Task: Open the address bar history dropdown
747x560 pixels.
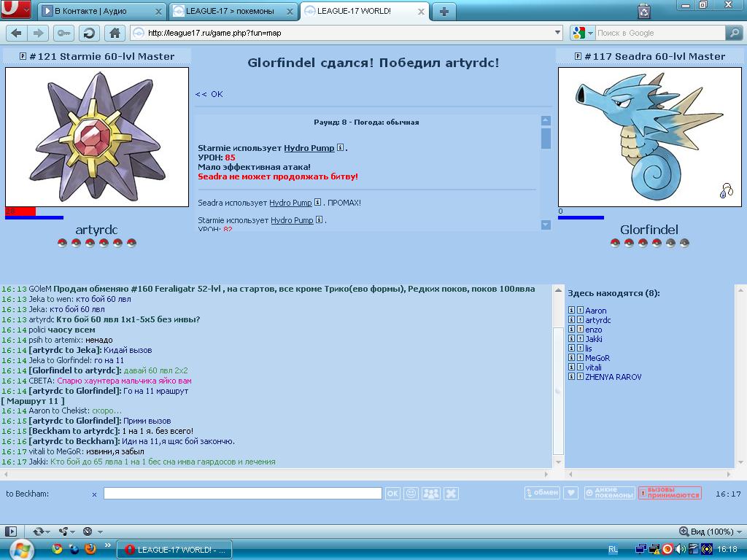Action: [558, 33]
